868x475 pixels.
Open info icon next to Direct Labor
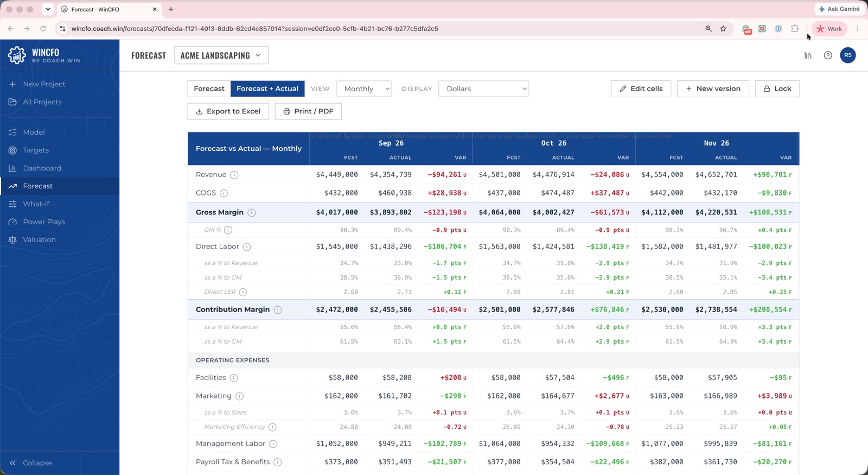click(247, 247)
